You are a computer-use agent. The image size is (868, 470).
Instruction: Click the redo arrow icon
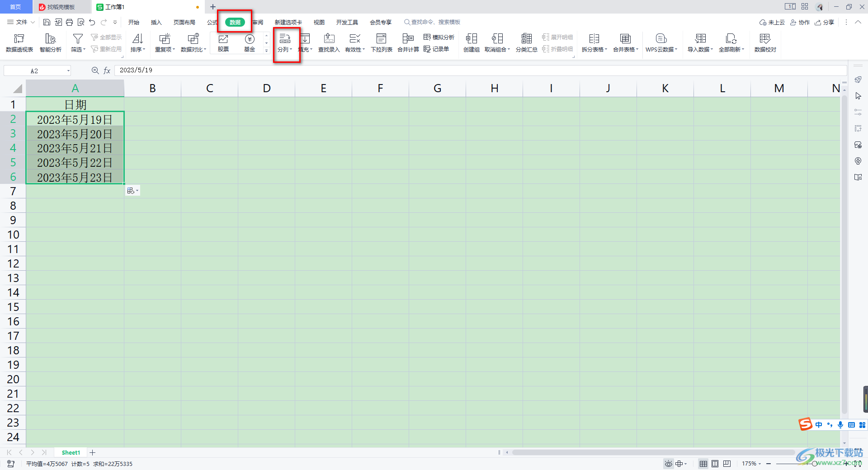tap(104, 22)
